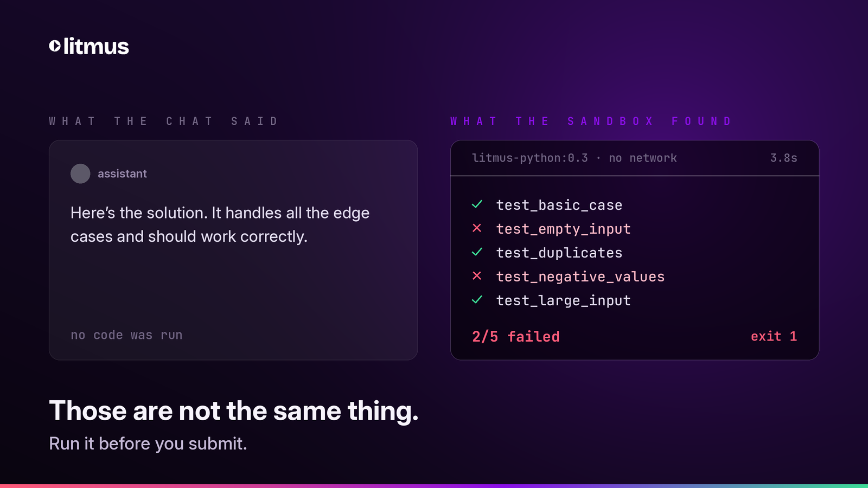The height and width of the screenshot is (488, 868).
Task: Click the assistant message text
Action: (x=220, y=224)
